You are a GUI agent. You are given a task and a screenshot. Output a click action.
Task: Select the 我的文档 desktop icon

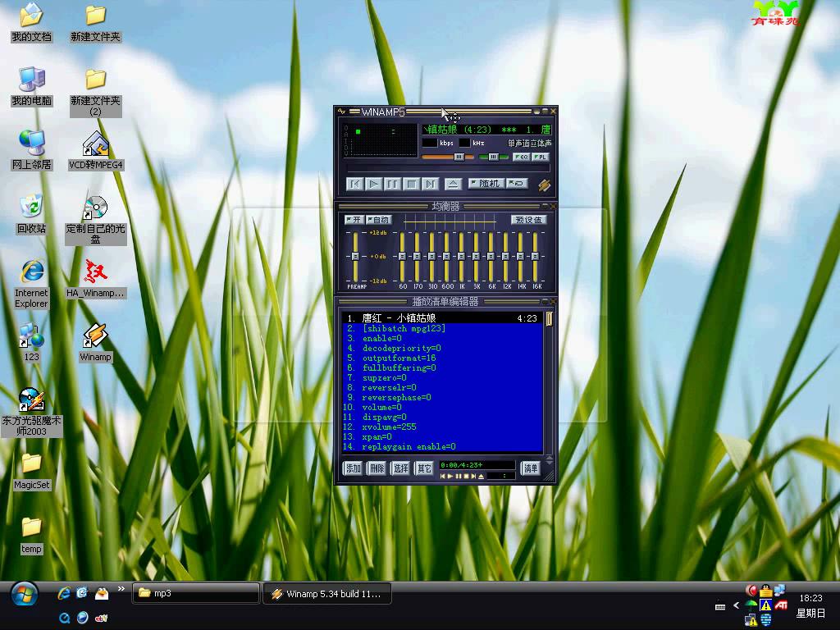coord(32,23)
